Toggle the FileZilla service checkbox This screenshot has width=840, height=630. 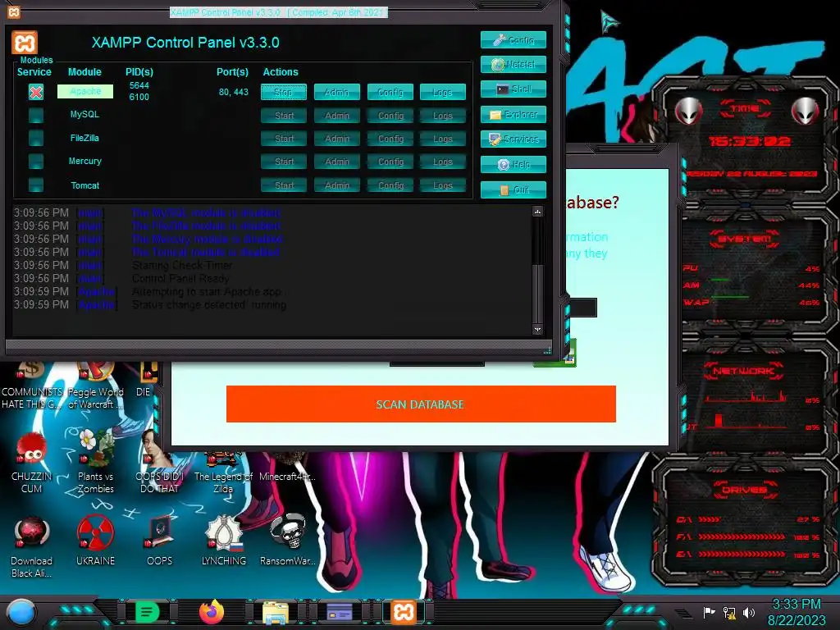coord(36,138)
